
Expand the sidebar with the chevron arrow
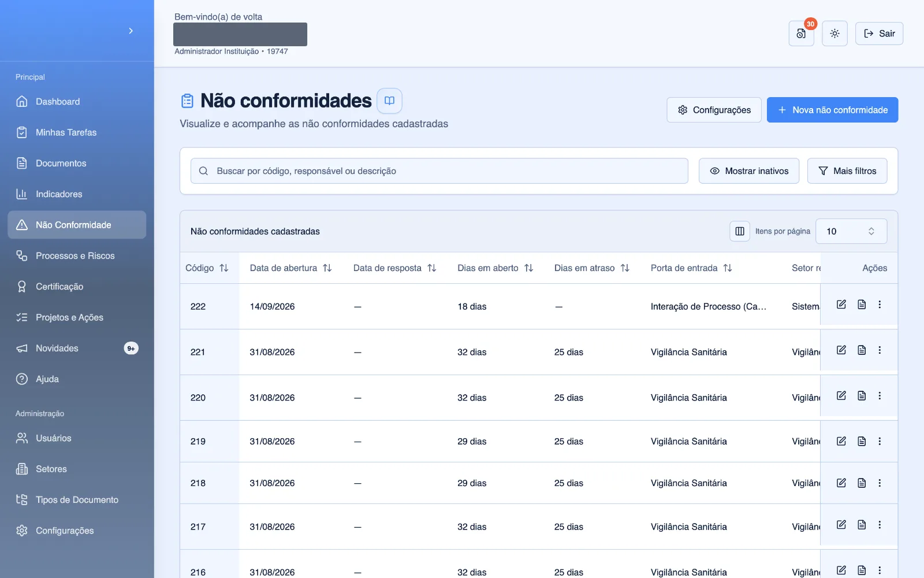click(131, 31)
